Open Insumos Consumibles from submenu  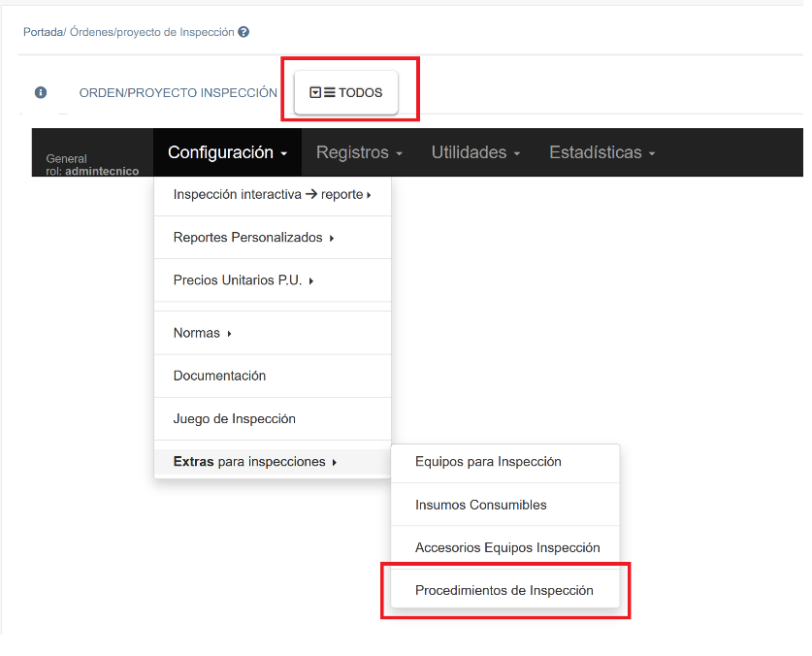coord(480,505)
